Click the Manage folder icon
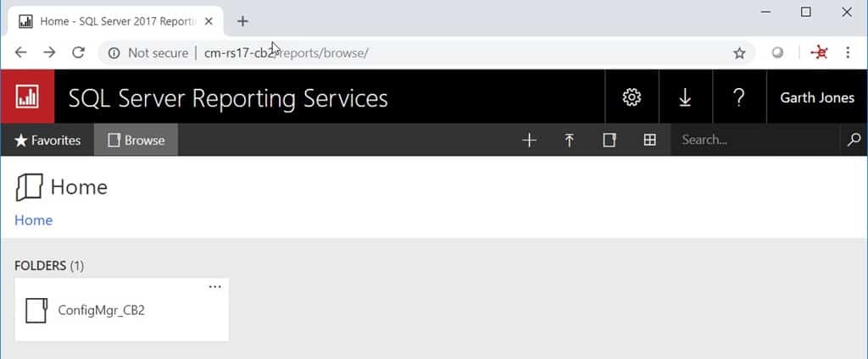The width and height of the screenshot is (868, 359). point(609,141)
